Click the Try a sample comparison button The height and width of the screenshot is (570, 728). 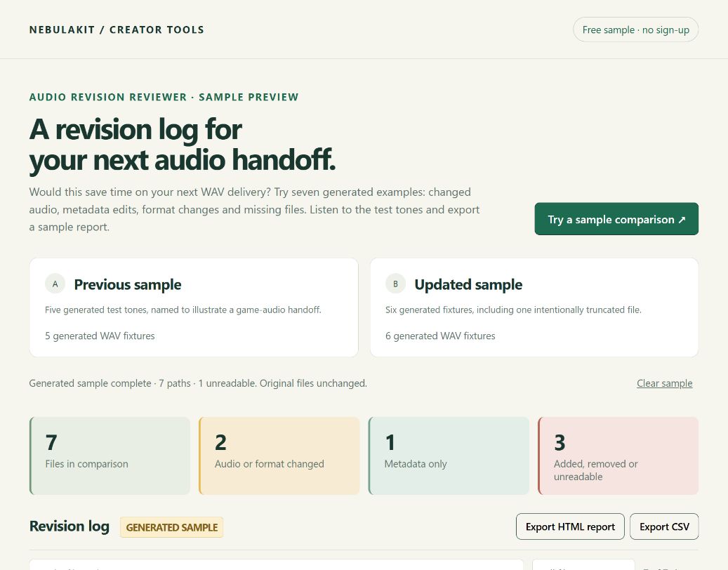[x=616, y=219]
